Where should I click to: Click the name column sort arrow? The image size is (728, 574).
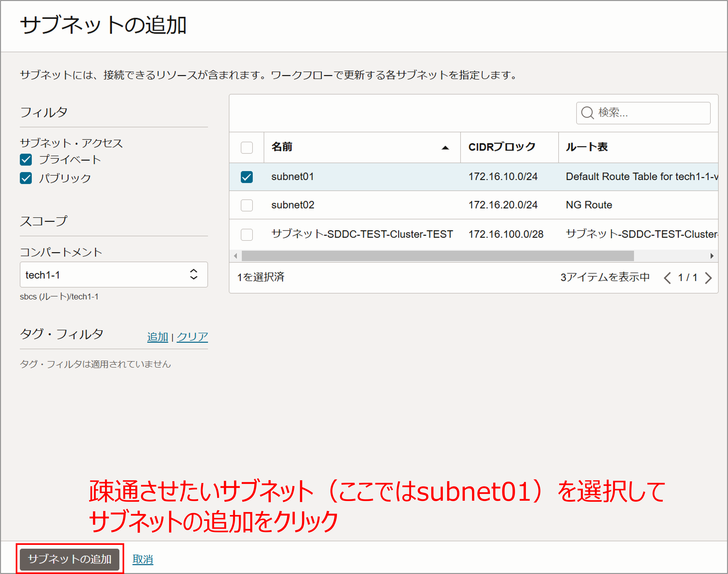point(445,147)
